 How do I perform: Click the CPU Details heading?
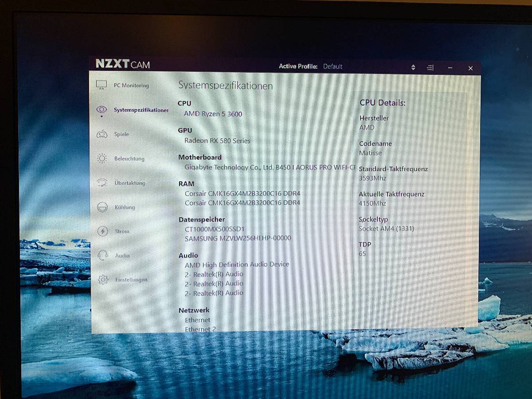coord(383,103)
